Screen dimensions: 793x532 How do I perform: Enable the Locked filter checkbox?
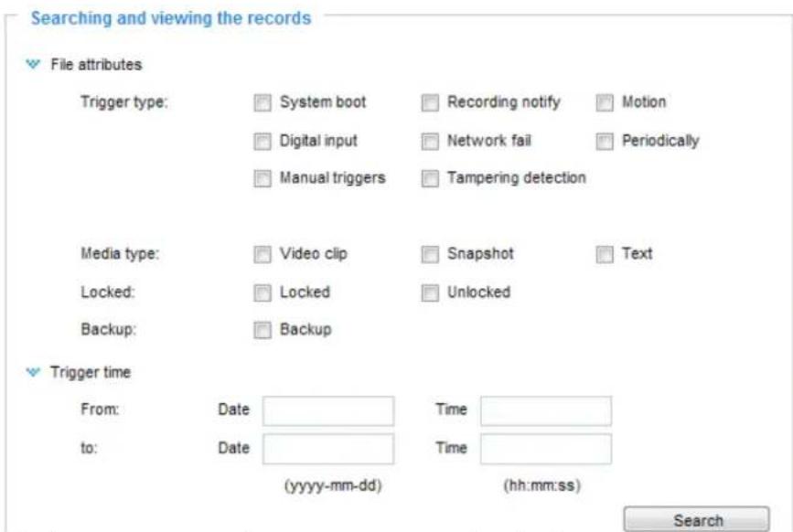[263, 293]
